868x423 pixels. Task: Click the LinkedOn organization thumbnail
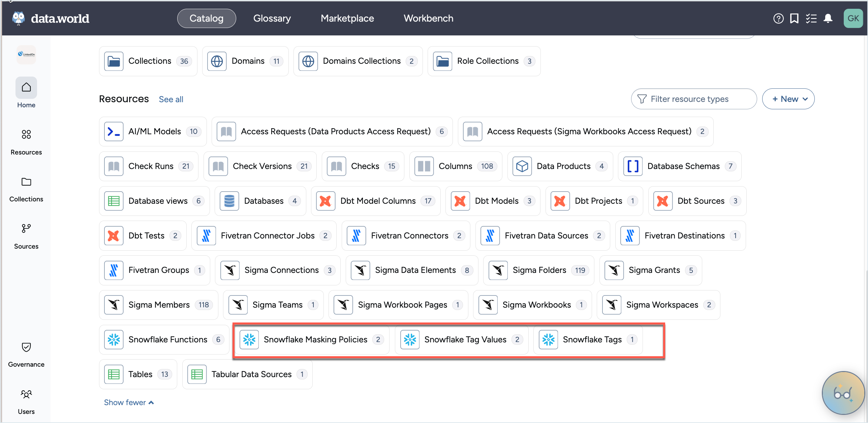[26, 54]
